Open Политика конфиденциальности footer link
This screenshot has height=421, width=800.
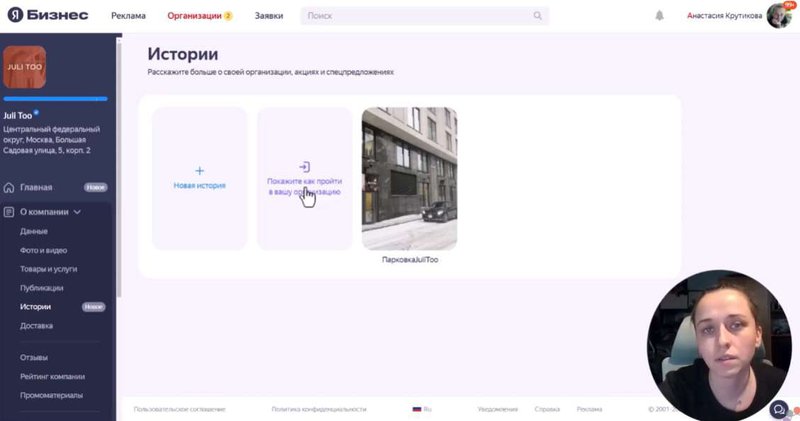pyautogui.click(x=318, y=409)
